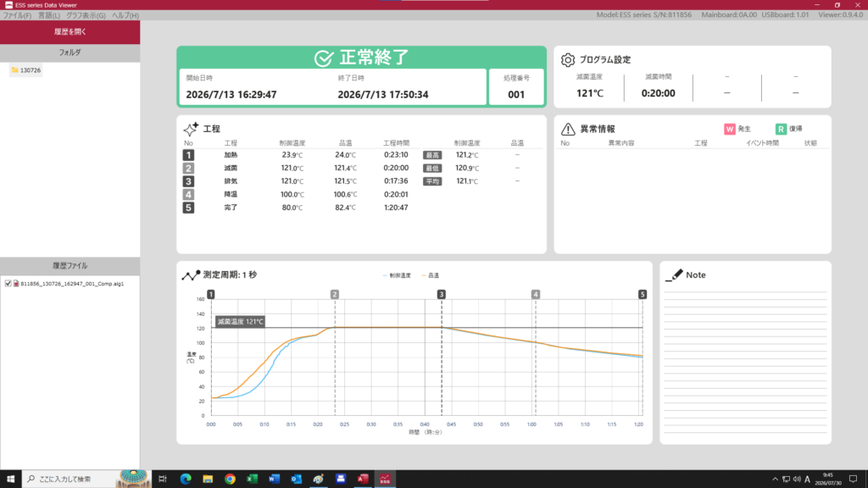Click the プログラム設定 gear icon
868x488 pixels.
[567, 60]
